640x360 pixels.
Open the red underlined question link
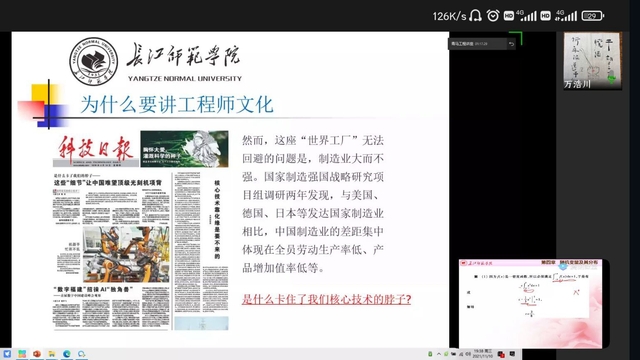pyautogui.click(x=327, y=300)
